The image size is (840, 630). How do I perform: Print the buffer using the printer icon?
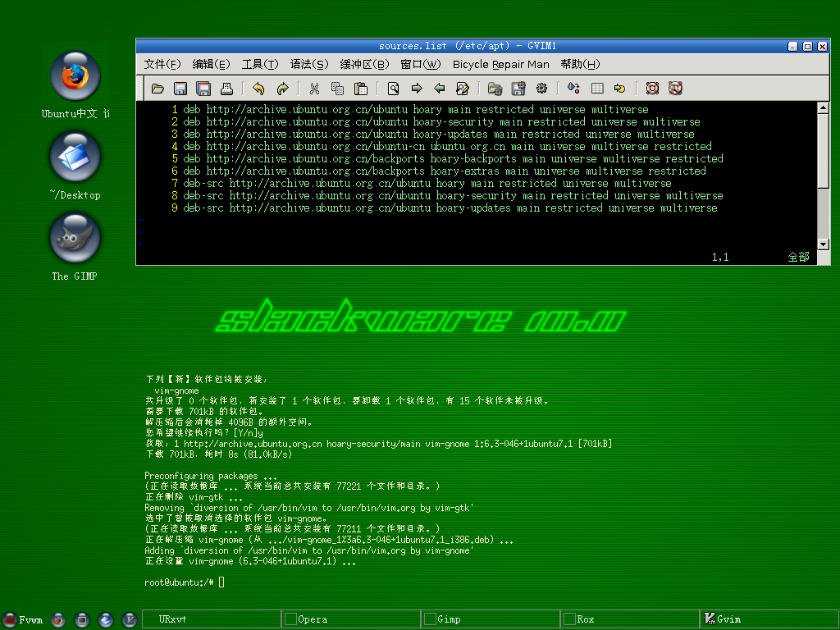point(226,89)
